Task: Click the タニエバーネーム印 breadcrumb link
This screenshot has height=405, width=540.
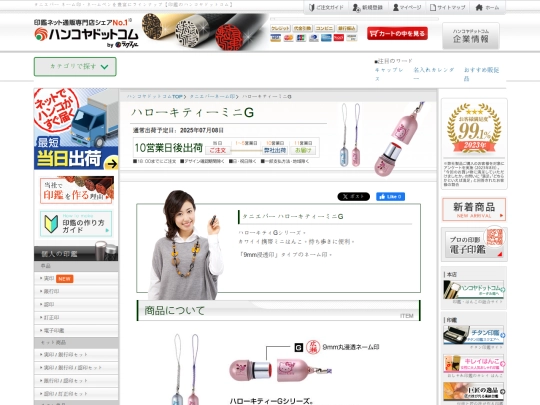Action: pyautogui.click(x=212, y=96)
